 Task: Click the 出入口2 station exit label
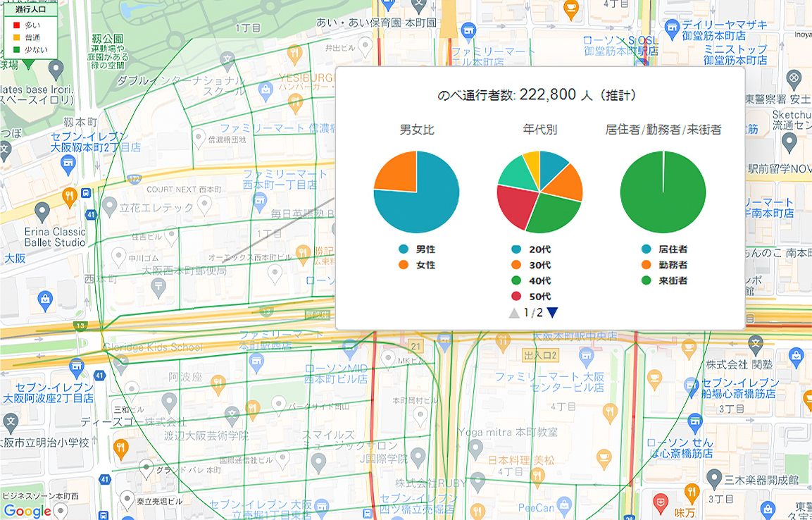[539, 355]
